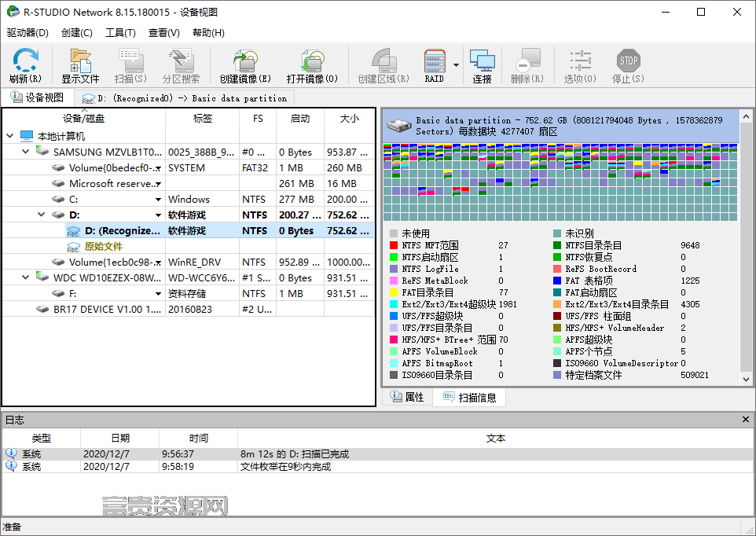Sort by 大小 column header
756x536 pixels.
pos(350,119)
